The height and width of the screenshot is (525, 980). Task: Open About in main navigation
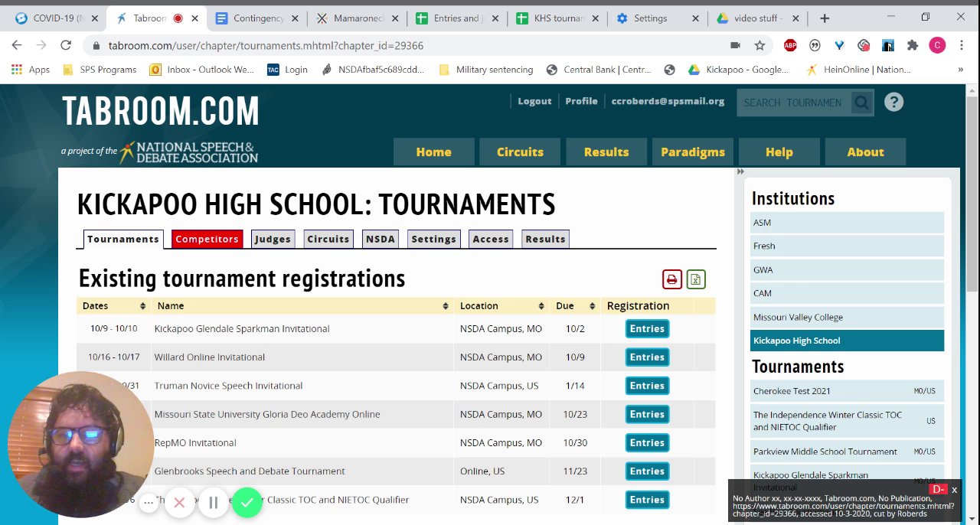coord(865,152)
